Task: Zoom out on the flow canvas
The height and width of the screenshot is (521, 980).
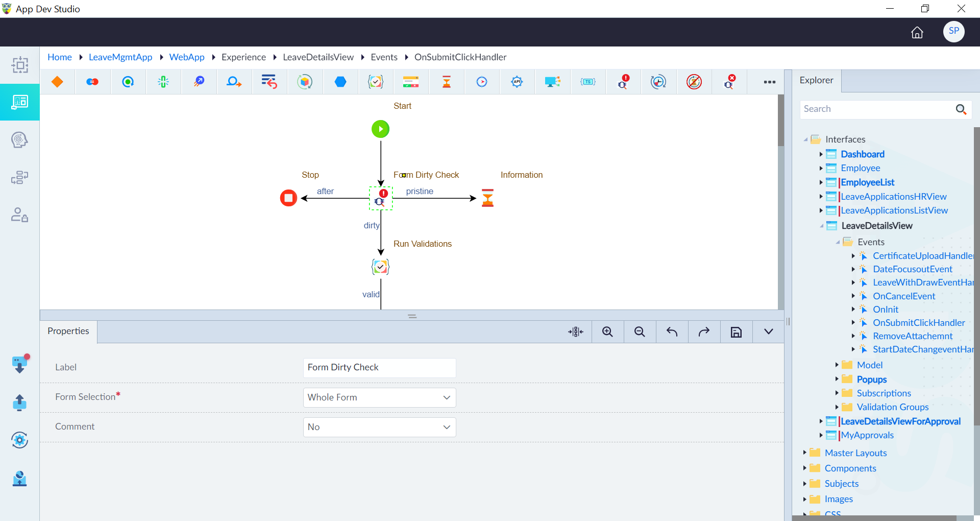Action: click(640, 332)
